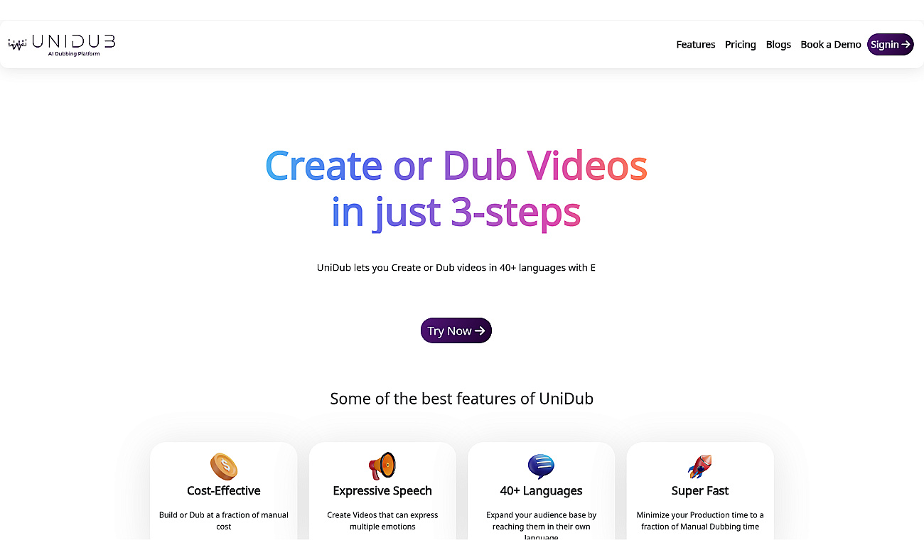
Task: Click the Expressive Speech megaphone icon
Action: click(382, 466)
